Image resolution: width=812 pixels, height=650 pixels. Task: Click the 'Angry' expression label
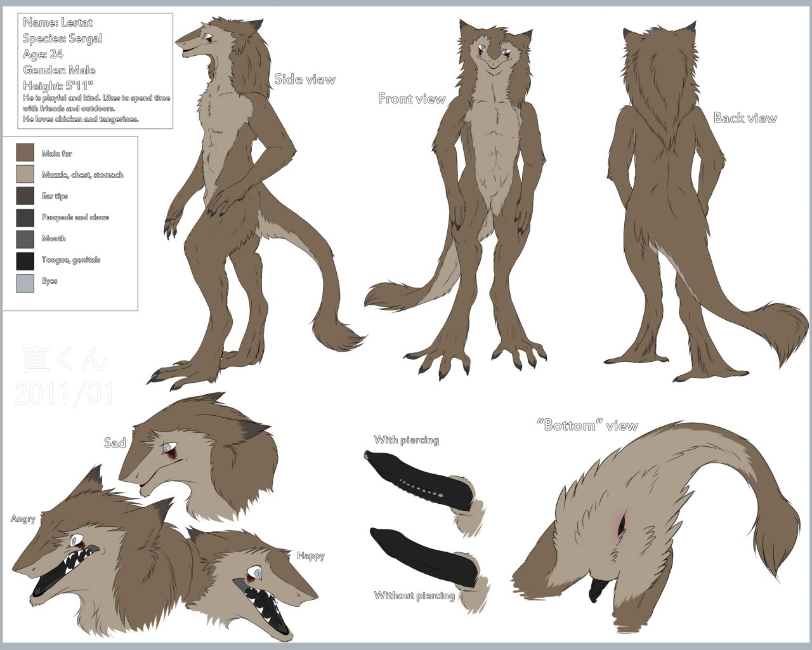click(23, 519)
